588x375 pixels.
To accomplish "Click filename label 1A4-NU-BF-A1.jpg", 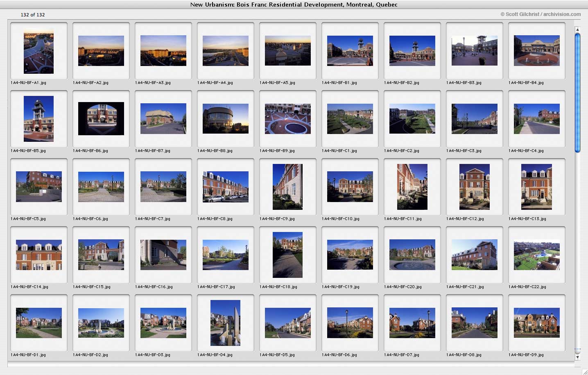I will point(28,83).
